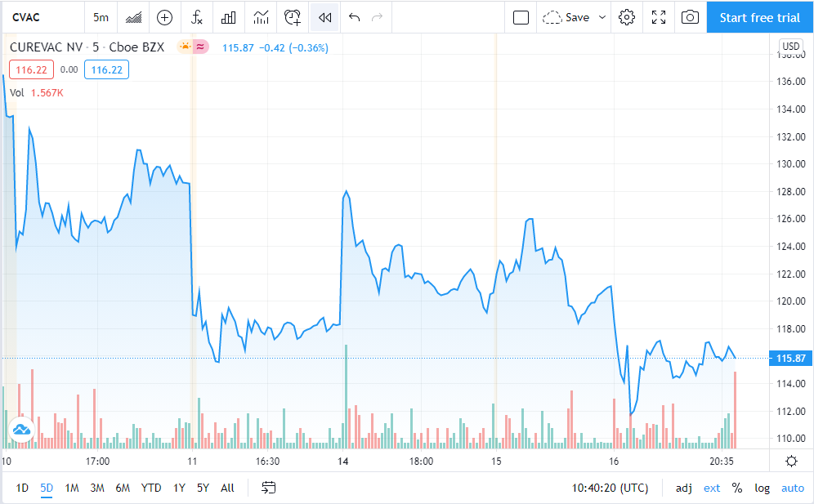Open the USD currency selector
Image resolution: width=814 pixels, height=504 pixels.
[x=791, y=46]
